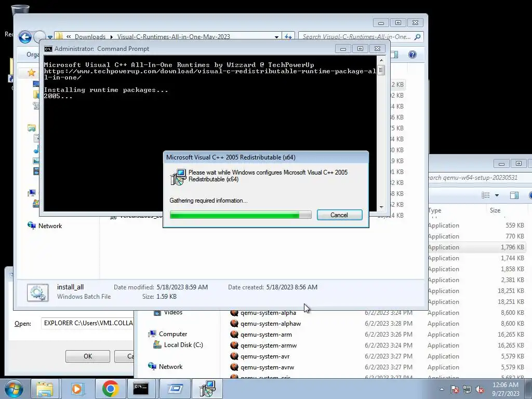Screen dimensions: 532x399
Task: Click Date created 5/18/2023 8:56 AM value
Action: point(292,287)
